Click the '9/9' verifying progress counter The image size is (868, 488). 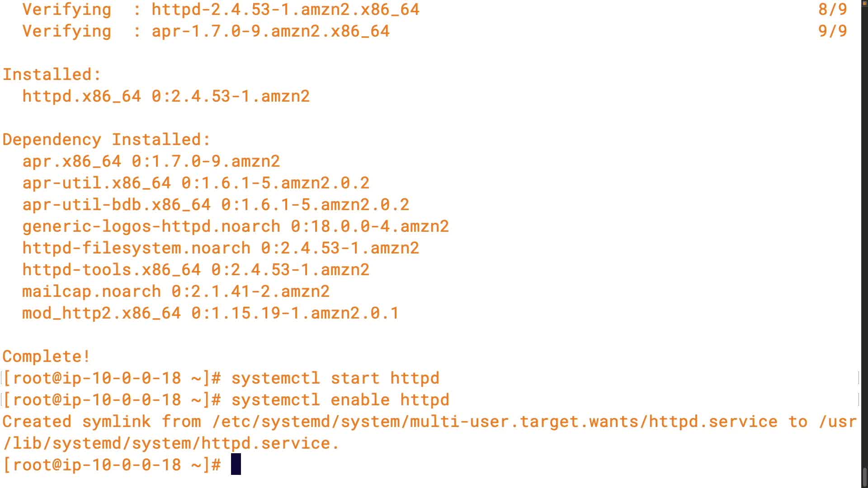(x=832, y=31)
